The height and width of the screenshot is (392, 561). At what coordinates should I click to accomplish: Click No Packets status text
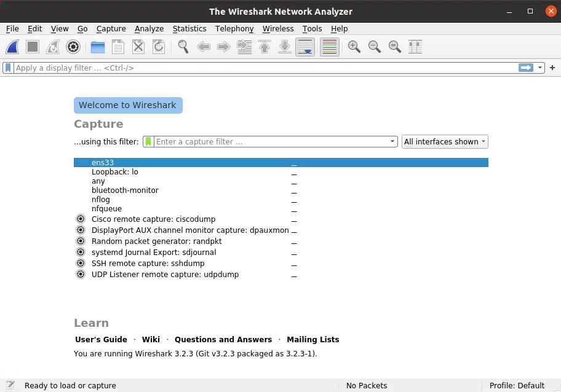point(367,386)
